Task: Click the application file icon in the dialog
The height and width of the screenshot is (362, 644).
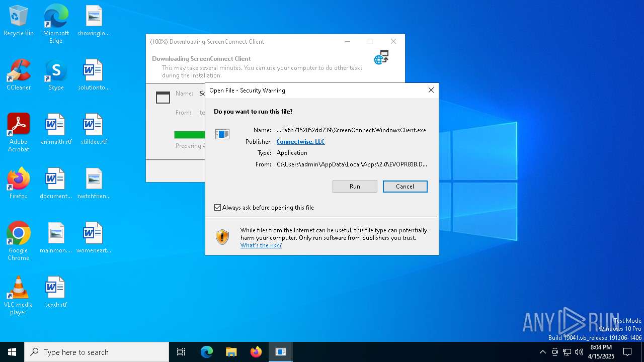Action: point(222,134)
